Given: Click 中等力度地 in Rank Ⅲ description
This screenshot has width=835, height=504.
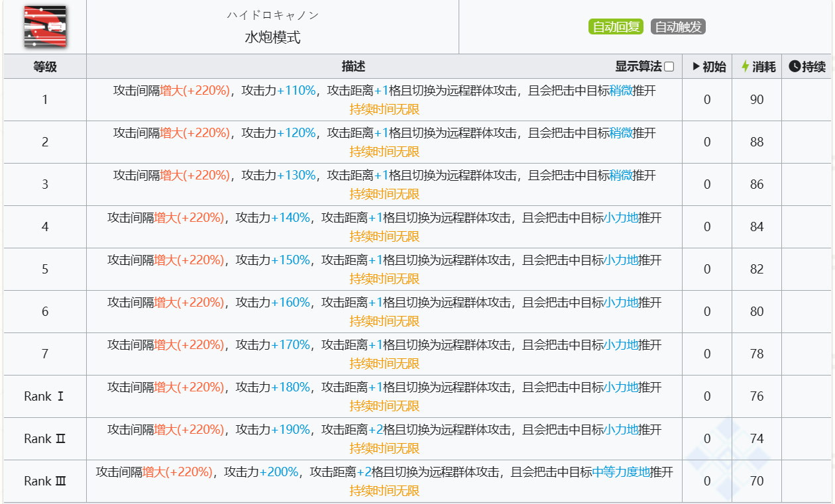Looking at the screenshot, I should [x=621, y=472].
